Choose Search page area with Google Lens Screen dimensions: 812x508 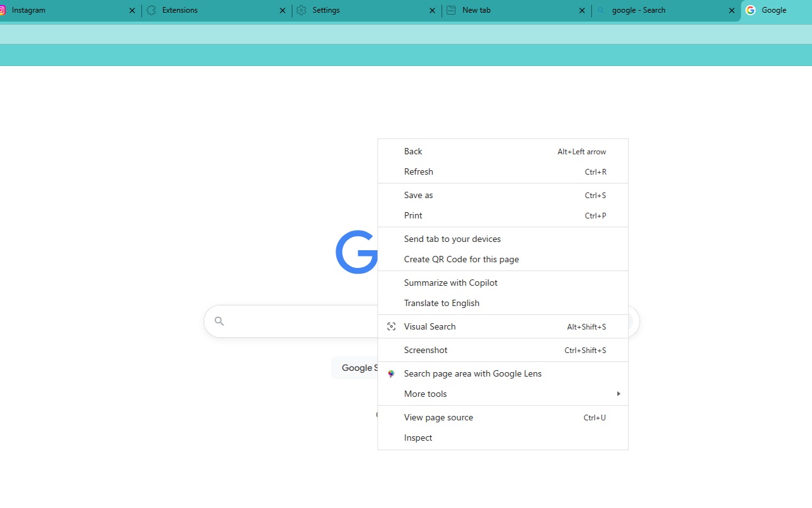[503, 373]
